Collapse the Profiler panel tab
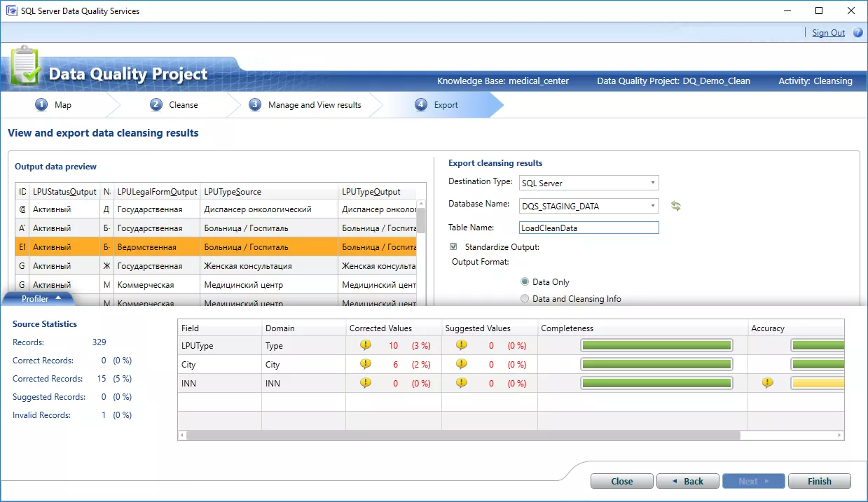Image resolution: width=868 pixels, height=502 pixels. click(39, 298)
